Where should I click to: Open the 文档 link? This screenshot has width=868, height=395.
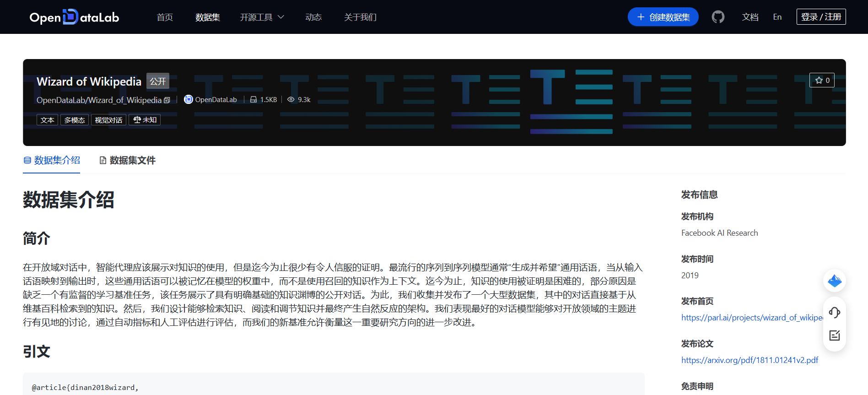pos(750,17)
